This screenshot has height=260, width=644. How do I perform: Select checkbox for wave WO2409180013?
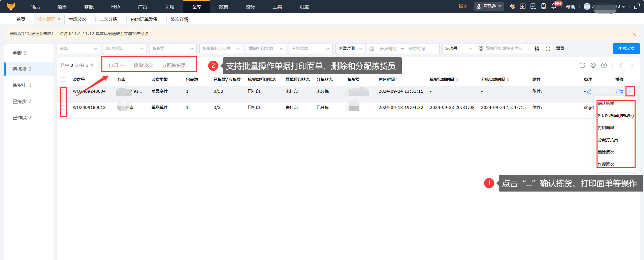[x=63, y=108]
